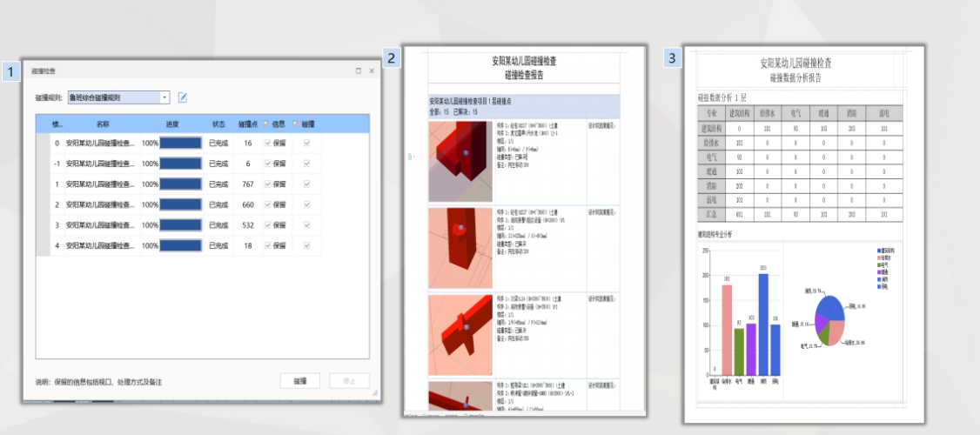980x435 pixels.
Task: Toggle 保留 checkbox in floor 4 row
Action: pyautogui.click(x=268, y=245)
